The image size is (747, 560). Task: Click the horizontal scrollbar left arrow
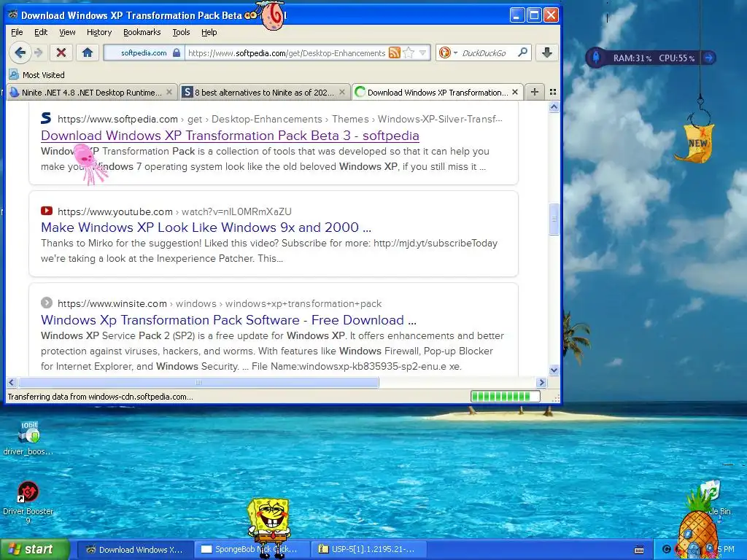pyautogui.click(x=12, y=382)
